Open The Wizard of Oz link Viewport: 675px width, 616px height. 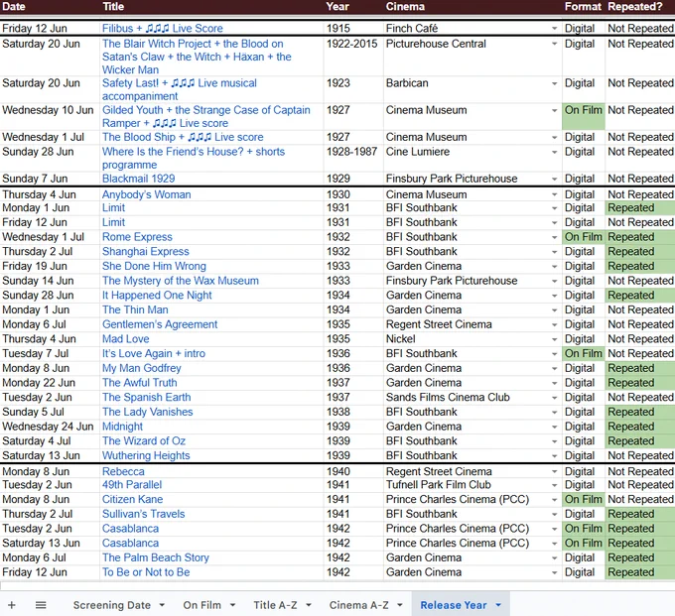(144, 441)
